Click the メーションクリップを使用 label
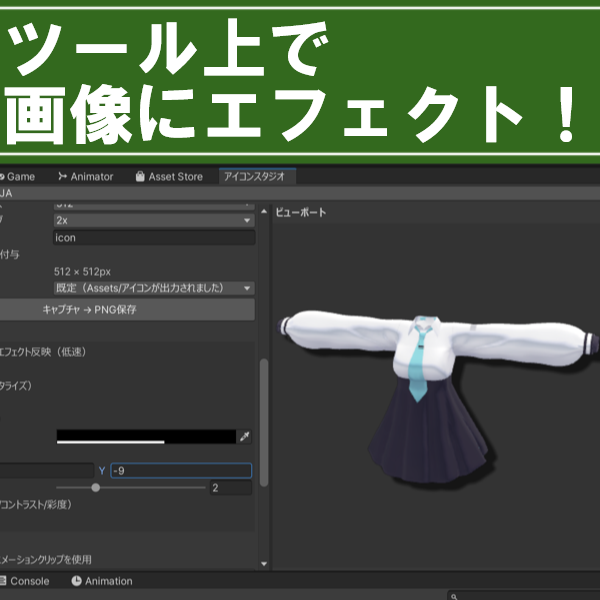The height and width of the screenshot is (600, 600). [x=46, y=559]
